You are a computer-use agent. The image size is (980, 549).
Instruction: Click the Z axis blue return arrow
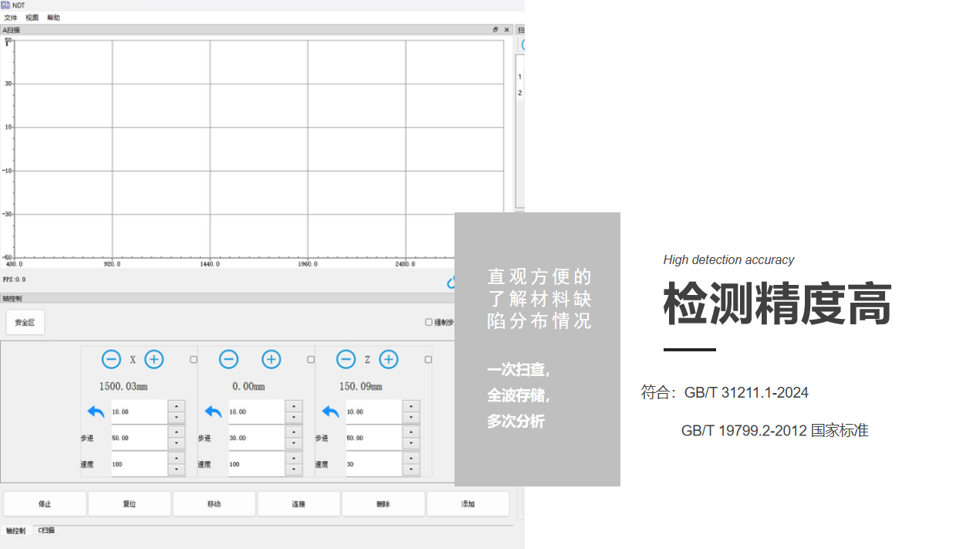click(x=330, y=412)
